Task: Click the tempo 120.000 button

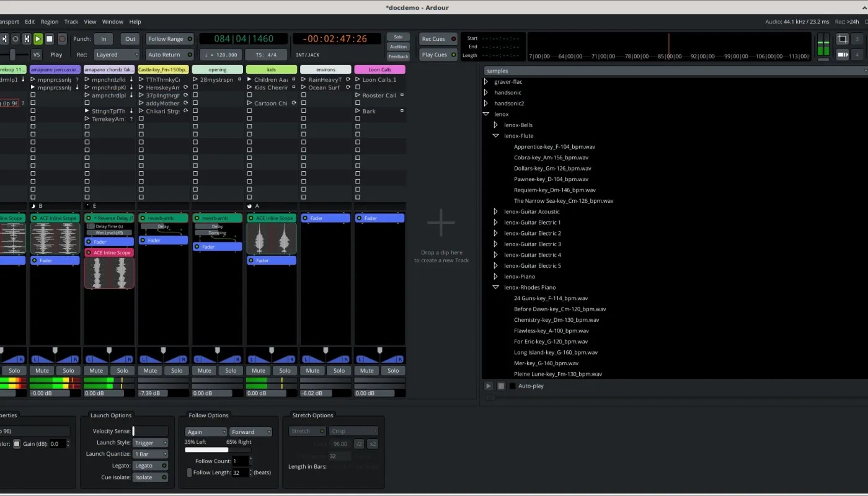Action: click(x=220, y=55)
